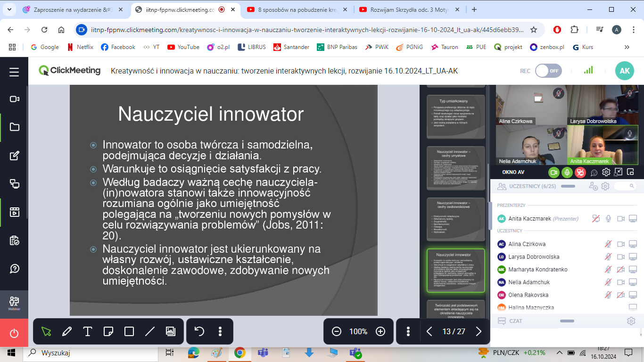Click the Windows Start button

click(x=11, y=353)
